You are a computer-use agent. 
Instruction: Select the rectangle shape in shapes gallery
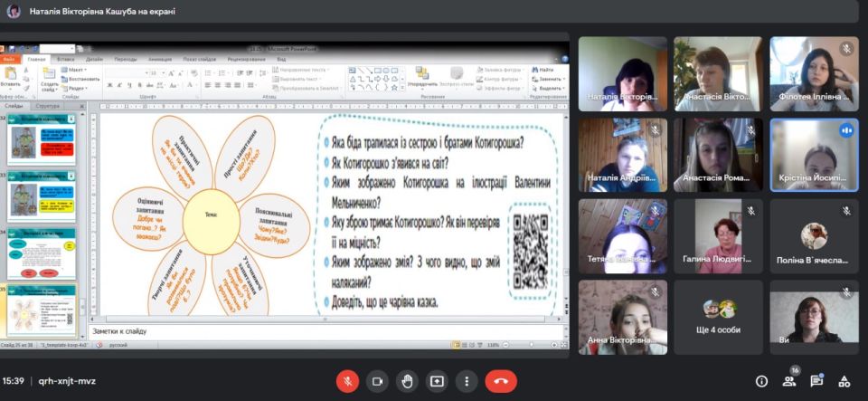(378, 71)
